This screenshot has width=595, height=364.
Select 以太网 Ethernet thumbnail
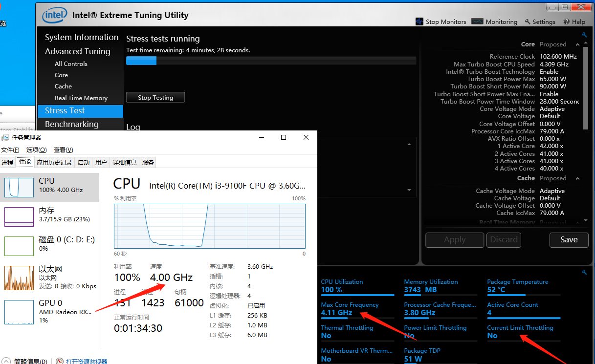(x=19, y=278)
